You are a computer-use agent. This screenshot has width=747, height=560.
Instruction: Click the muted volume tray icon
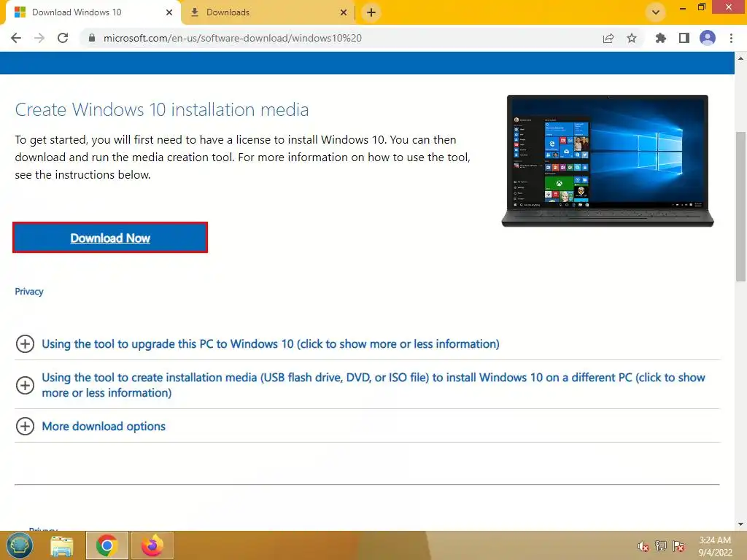[643, 546]
